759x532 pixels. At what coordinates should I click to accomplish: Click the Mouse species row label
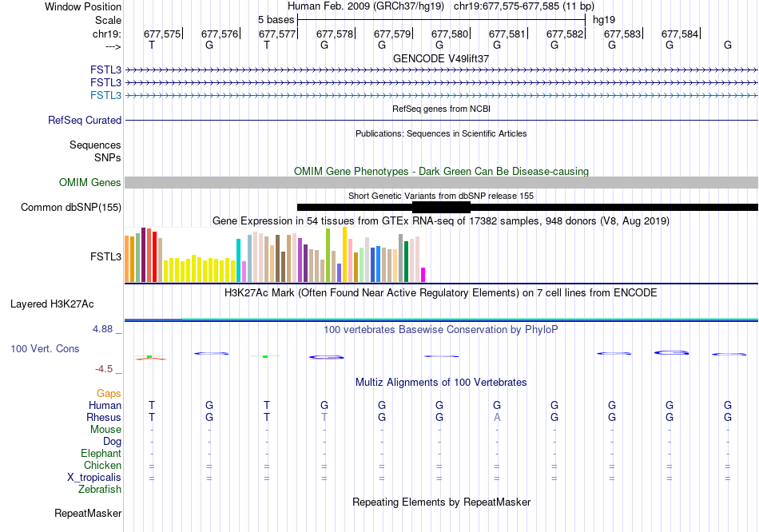(x=105, y=430)
